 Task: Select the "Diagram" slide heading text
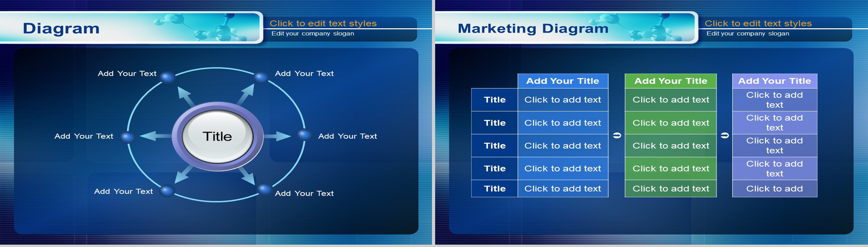[61, 28]
